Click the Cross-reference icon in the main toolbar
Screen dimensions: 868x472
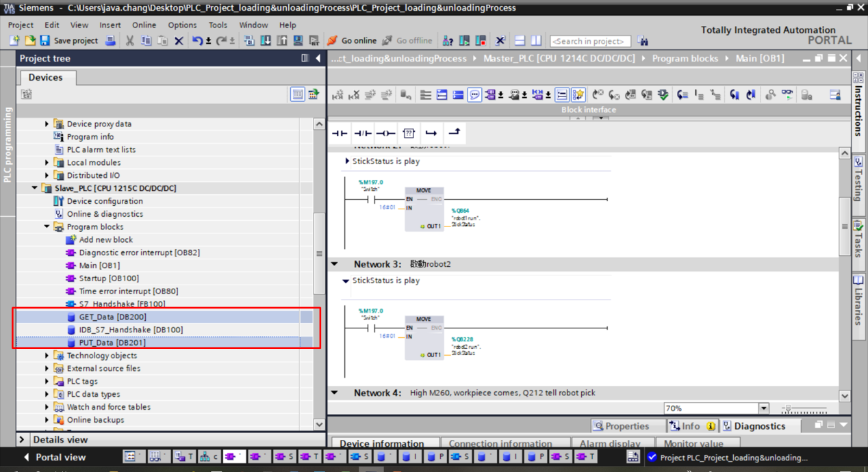[x=500, y=41]
